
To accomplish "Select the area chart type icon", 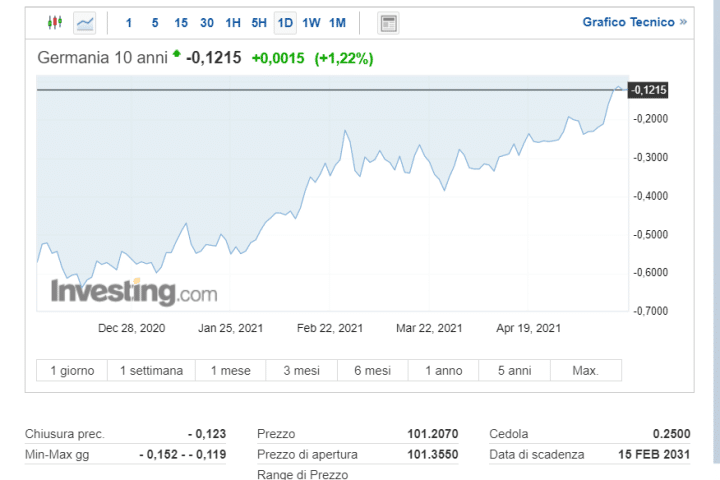I will (85, 22).
